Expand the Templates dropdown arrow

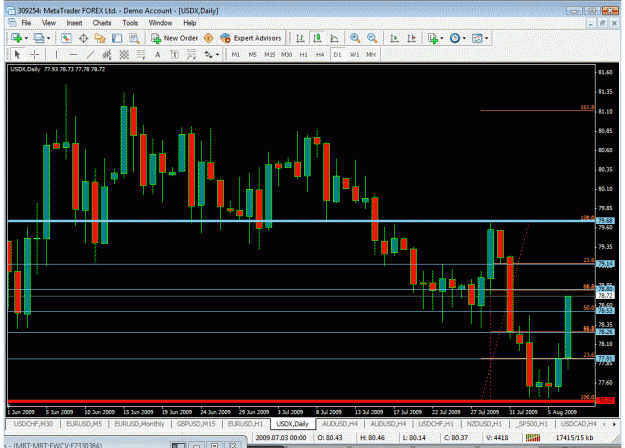(x=486, y=38)
